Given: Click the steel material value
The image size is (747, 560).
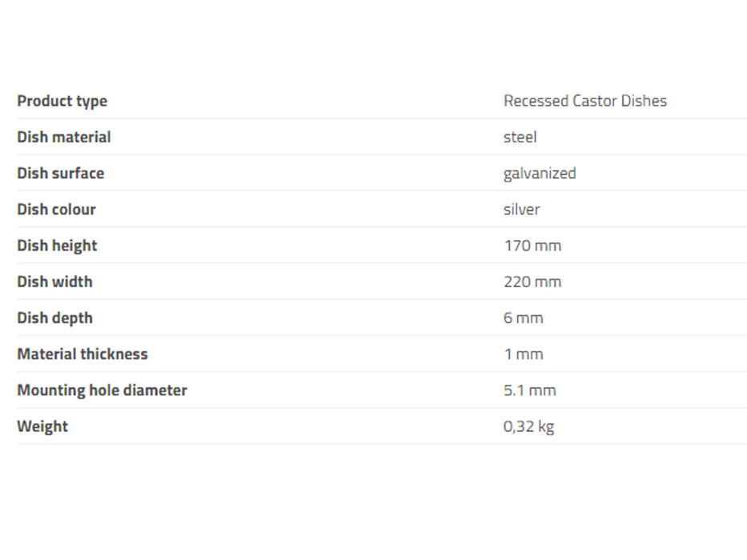Looking at the screenshot, I should [520, 137].
